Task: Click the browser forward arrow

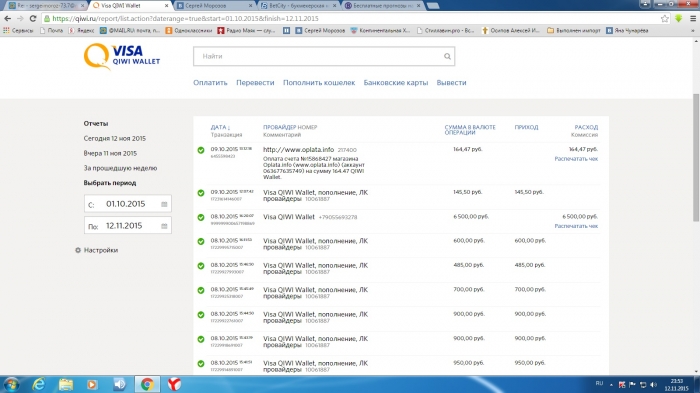Action: pyautogui.click(x=20, y=18)
